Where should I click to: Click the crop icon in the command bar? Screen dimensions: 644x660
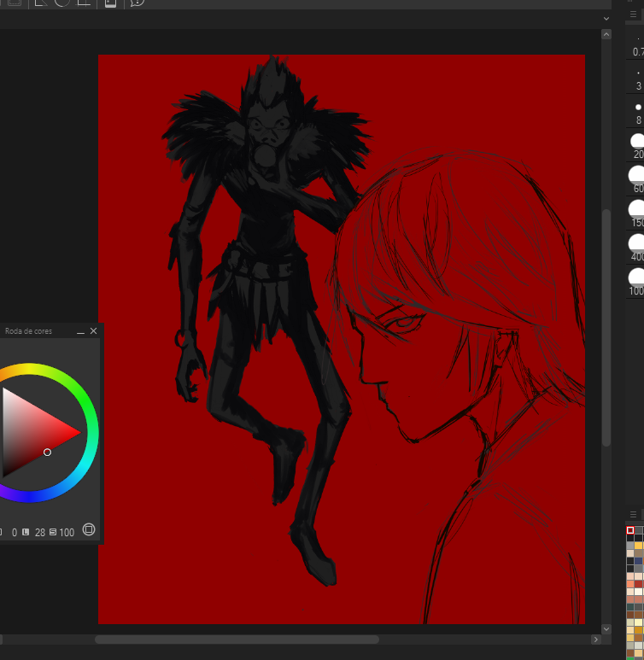[84, 3]
